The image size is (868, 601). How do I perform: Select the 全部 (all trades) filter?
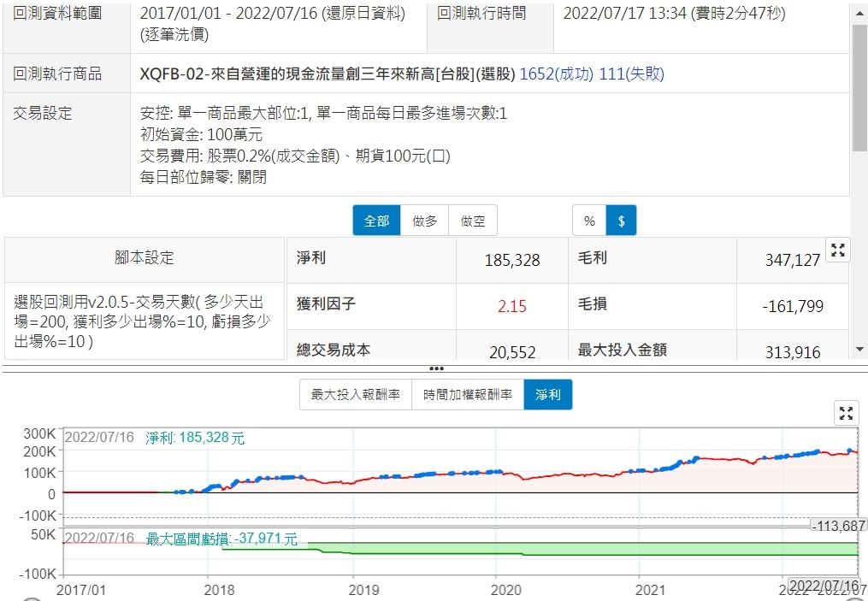click(x=376, y=221)
